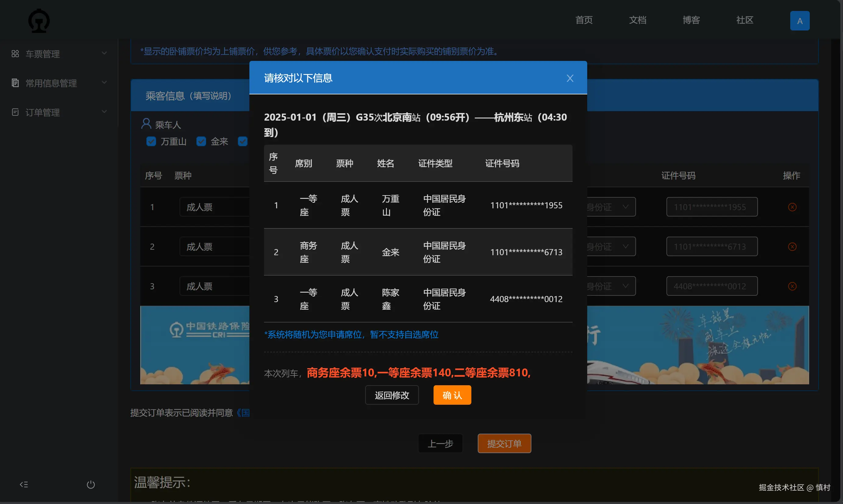Remove passenger row 2 with red X icon

pos(792,247)
